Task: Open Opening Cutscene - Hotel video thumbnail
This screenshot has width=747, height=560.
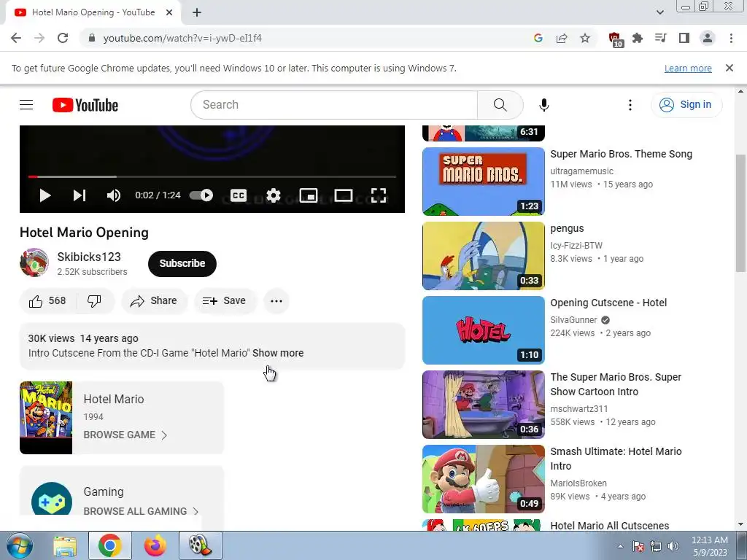Action: click(483, 330)
